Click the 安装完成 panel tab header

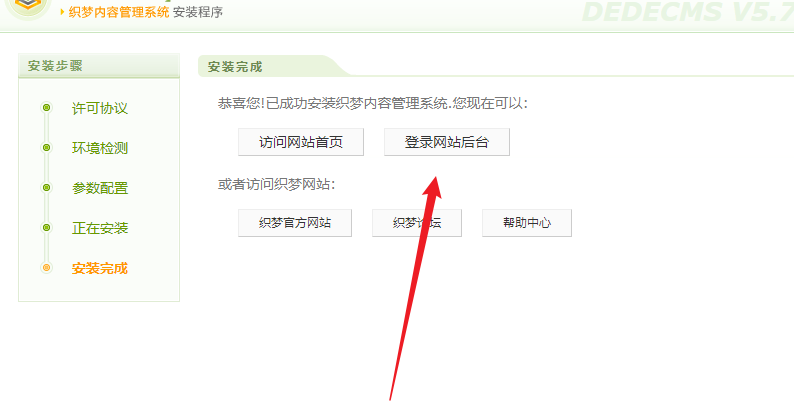(x=235, y=67)
